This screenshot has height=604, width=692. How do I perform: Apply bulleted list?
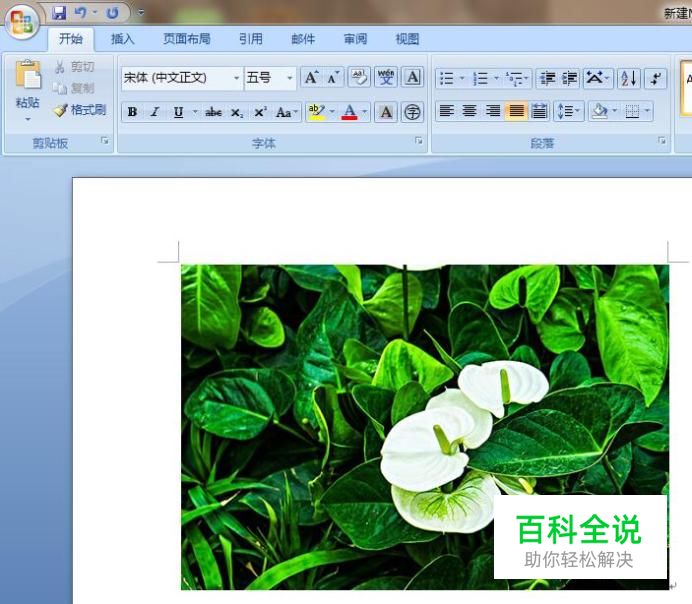[447, 79]
